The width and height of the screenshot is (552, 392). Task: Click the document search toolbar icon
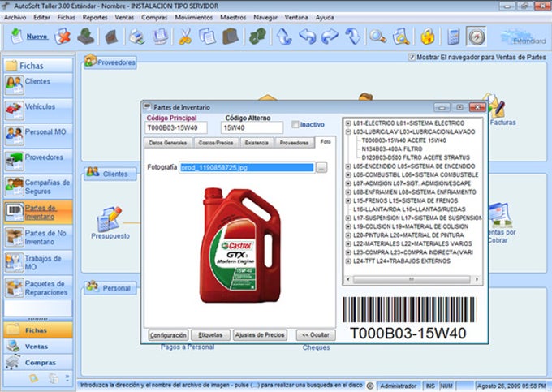pyautogui.click(x=401, y=37)
